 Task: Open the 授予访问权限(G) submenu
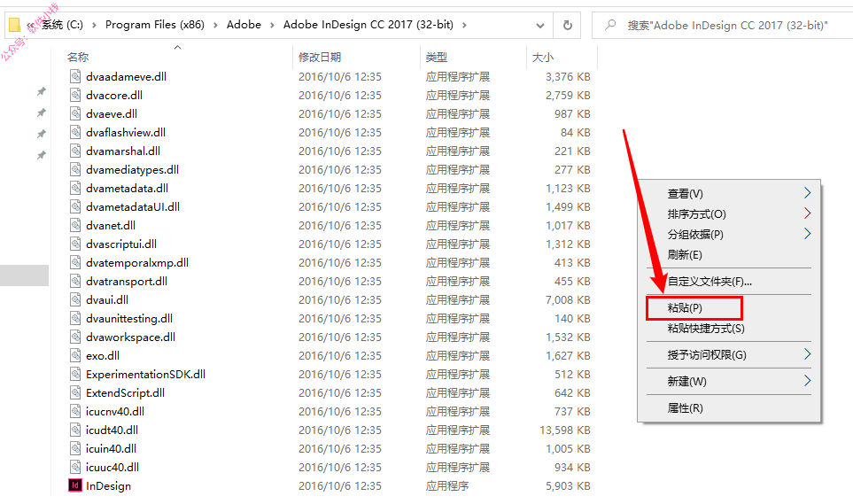click(729, 355)
